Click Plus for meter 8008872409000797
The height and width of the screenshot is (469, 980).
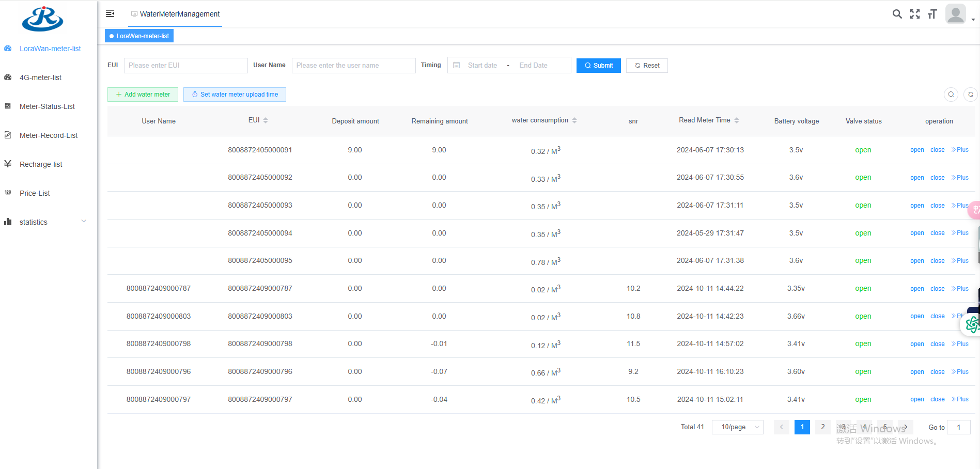point(960,399)
